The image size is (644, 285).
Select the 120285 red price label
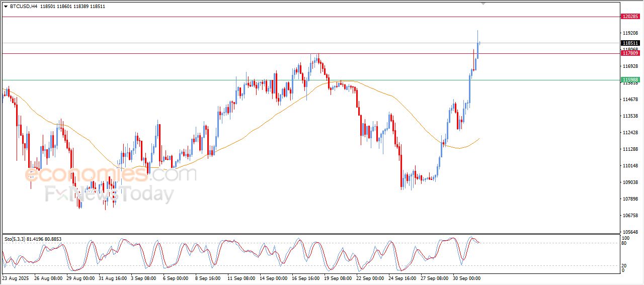[630, 17]
